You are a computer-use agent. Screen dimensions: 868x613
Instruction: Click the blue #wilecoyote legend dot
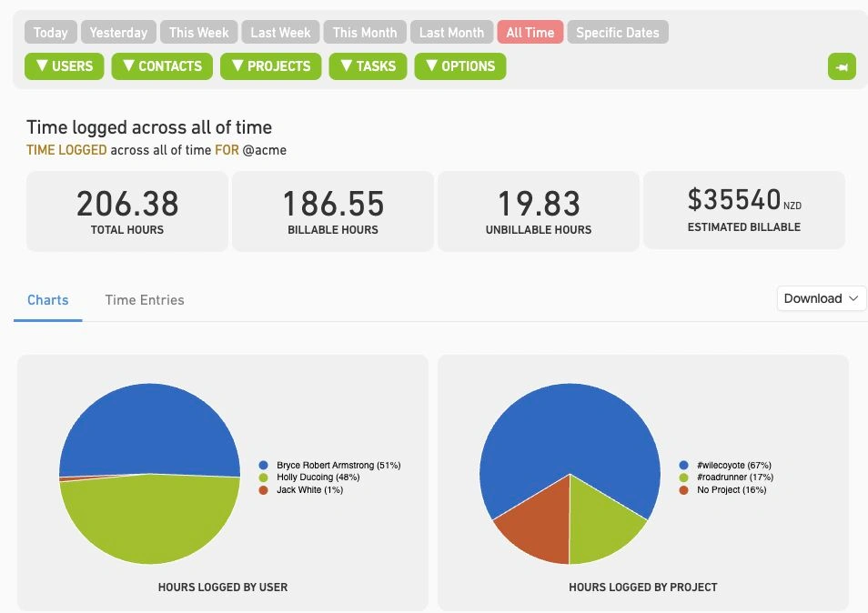pos(683,466)
